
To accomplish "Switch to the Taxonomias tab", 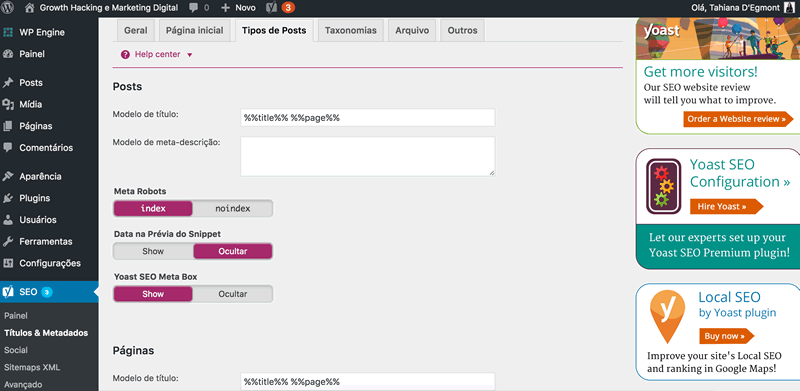I will pyautogui.click(x=351, y=31).
